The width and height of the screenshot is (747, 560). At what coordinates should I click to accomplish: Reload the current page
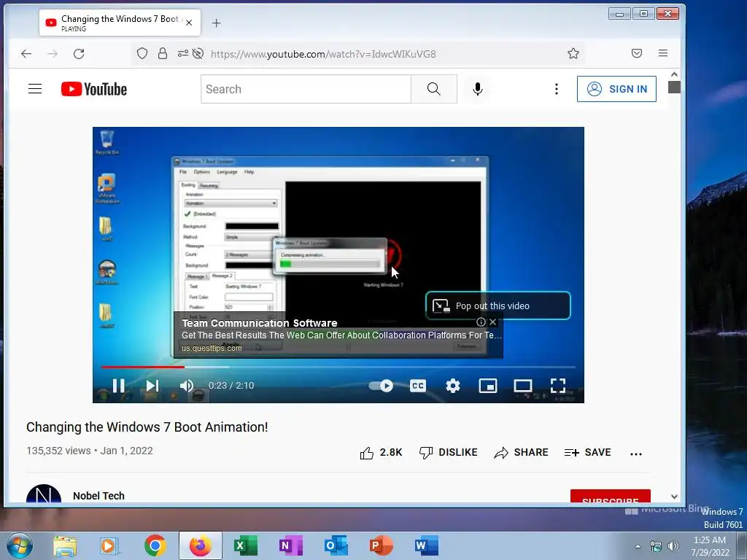79,54
